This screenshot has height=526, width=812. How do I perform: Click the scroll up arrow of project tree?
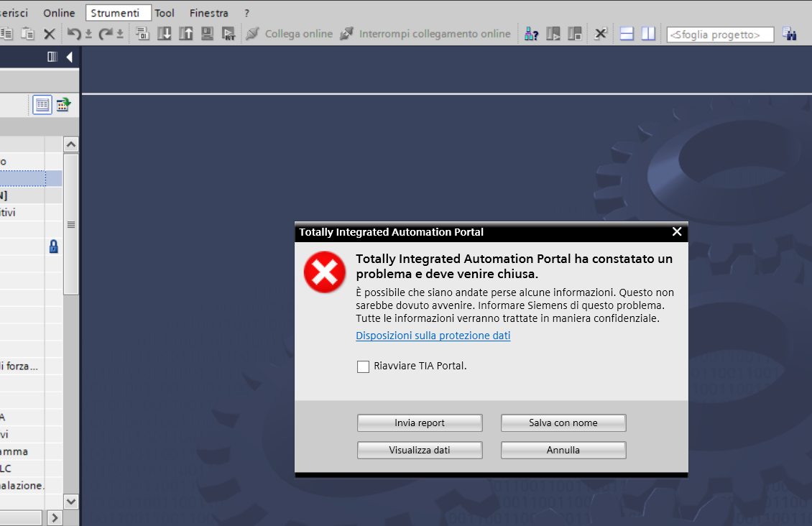pos(71,144)
